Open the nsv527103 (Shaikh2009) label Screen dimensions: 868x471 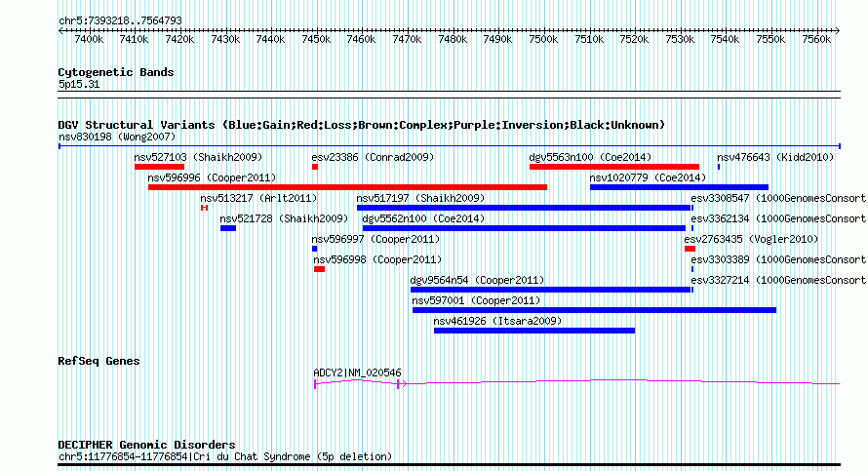198,157
